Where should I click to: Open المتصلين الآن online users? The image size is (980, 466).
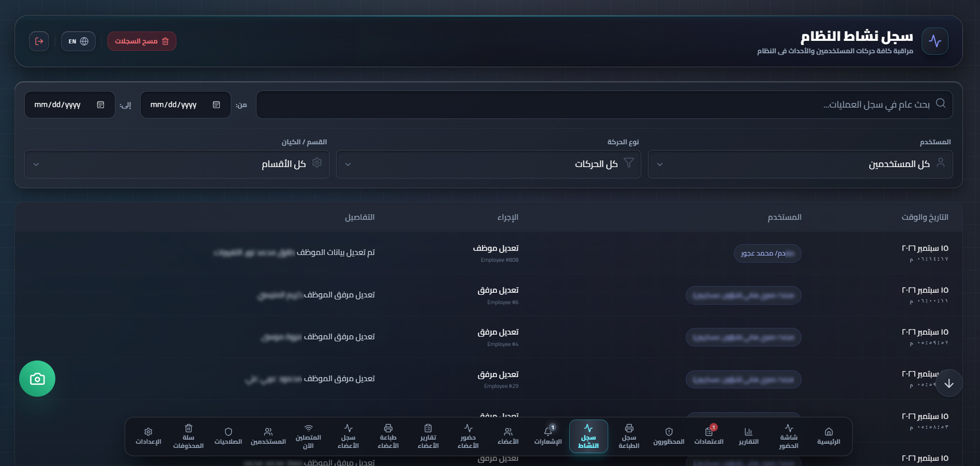308,437
